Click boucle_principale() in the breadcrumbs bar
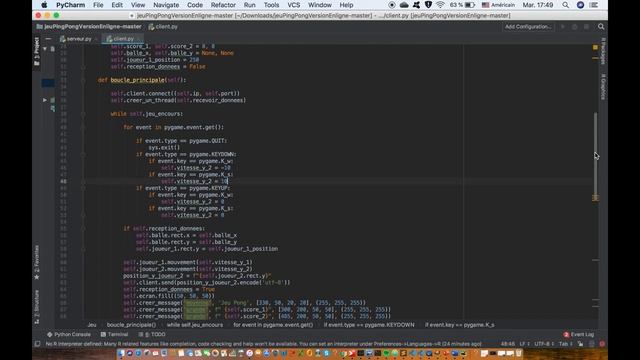 131,325
